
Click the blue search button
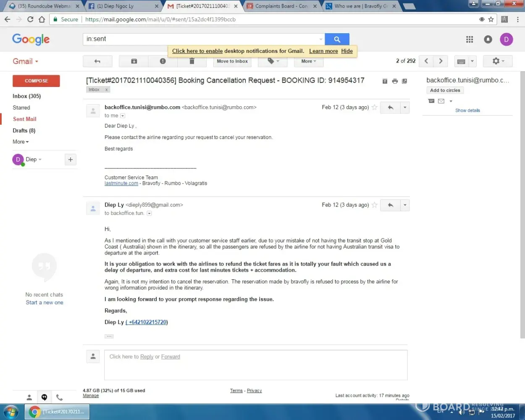click(337, 39)
